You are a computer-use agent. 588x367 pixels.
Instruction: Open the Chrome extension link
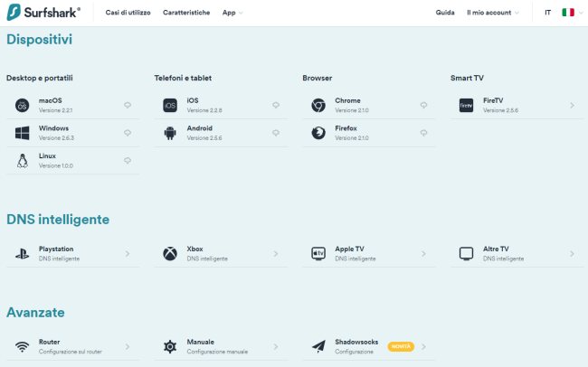pyautogui.click(x=369, y=106)
